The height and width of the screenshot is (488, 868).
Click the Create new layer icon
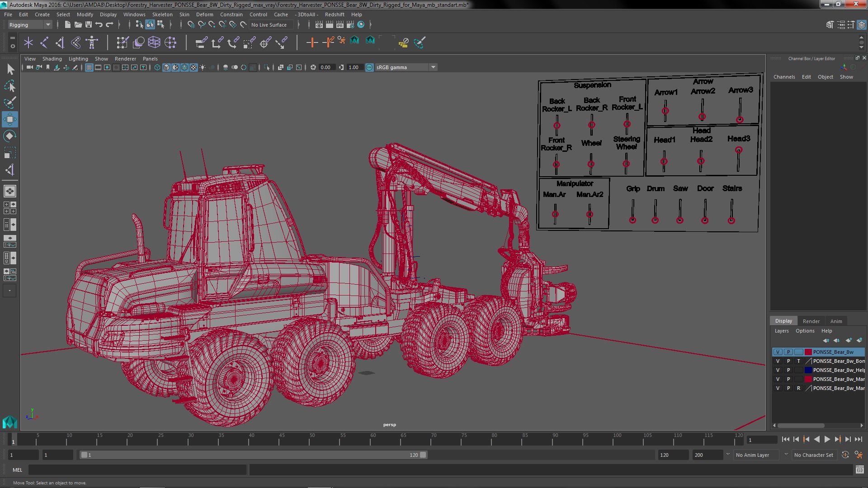click(849, 340)
